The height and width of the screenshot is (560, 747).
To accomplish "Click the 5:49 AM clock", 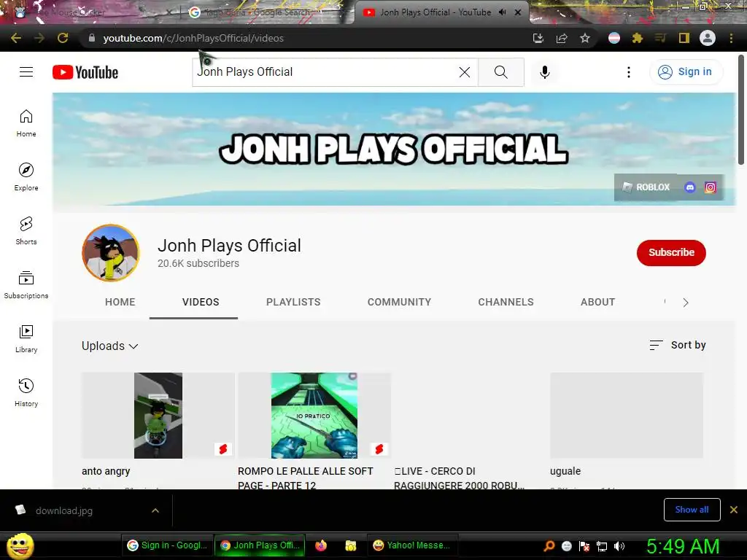I will click(683, 546).
